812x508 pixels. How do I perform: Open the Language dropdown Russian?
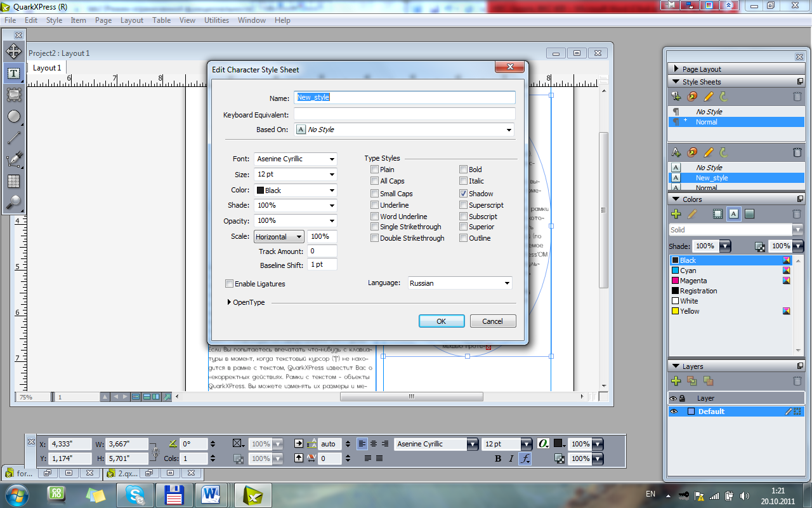point(460,283)
